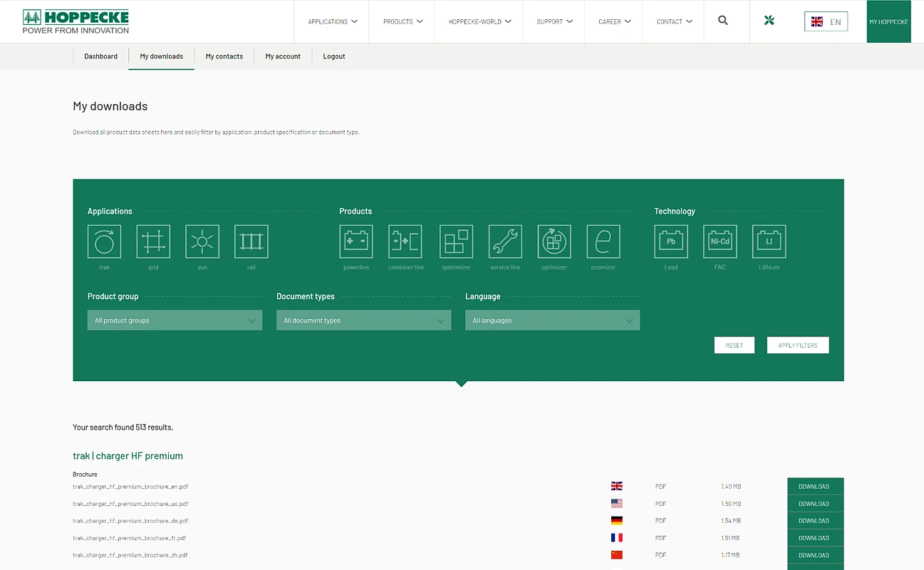Click the Reset button
Viewport: 924px width, 570px height.
point(734,346)
